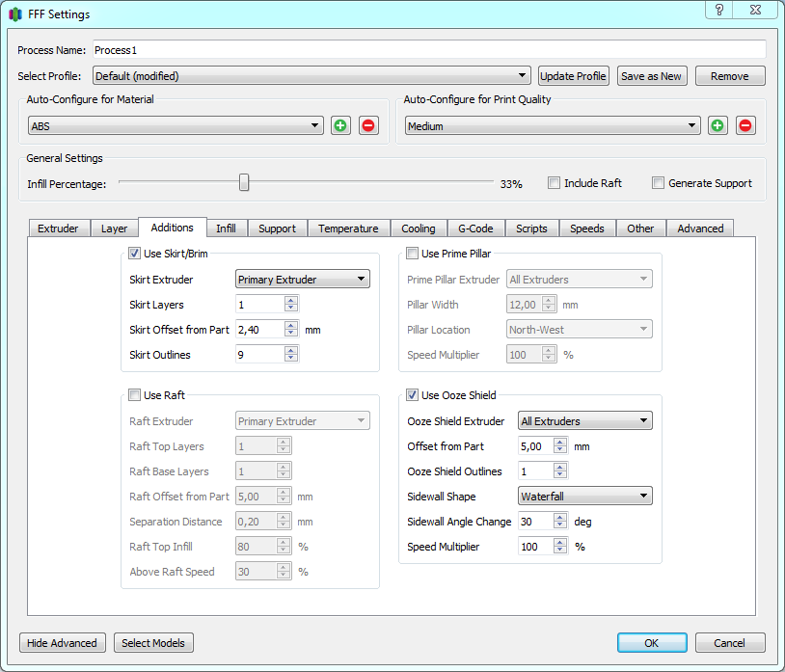The height and width of the screenshot is (672, 785).
Task: Increase Sidewall Angle Change with up arrow
Action: click(x=560, y=517)
